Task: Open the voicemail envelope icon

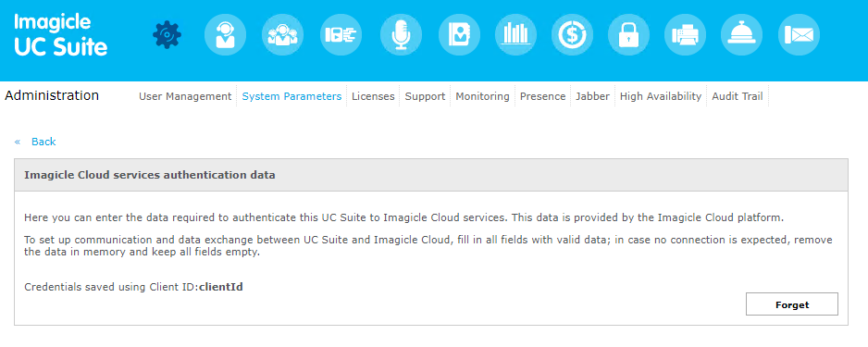Action: pyautogui.click(x=799, y=35)
